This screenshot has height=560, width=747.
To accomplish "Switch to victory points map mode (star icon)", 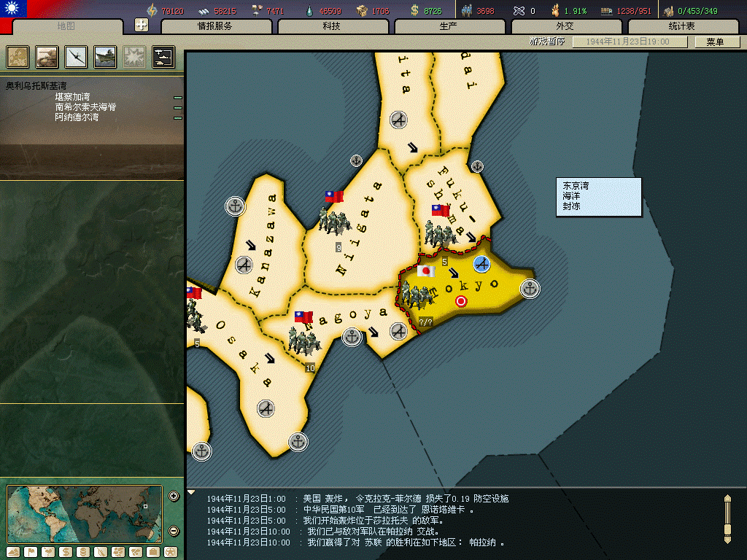I will tap(171, 553).
